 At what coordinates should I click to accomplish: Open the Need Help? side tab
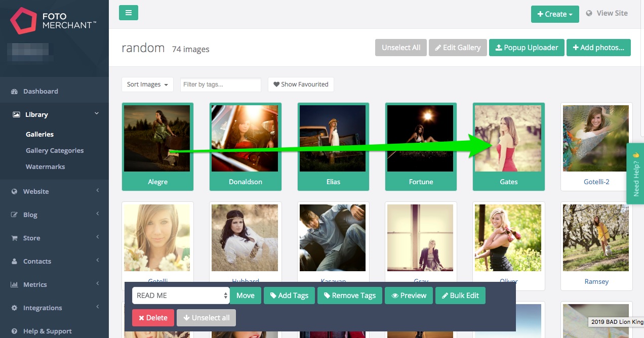point(635,174)
